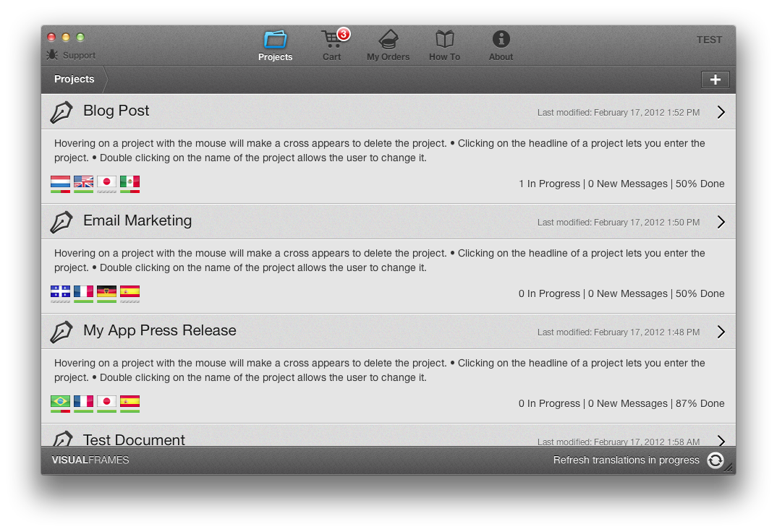Open My App Press Release via chevron
The image size is (777, 532).
[721, 332]
